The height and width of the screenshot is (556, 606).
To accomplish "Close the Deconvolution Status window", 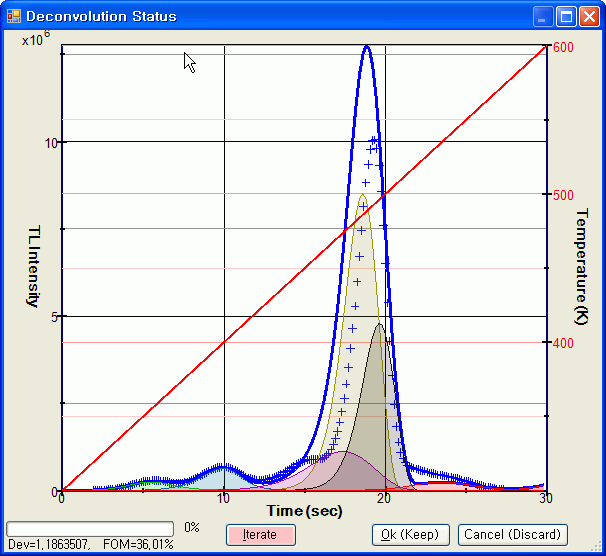I will pyautogui.click(x=588, y=16).
